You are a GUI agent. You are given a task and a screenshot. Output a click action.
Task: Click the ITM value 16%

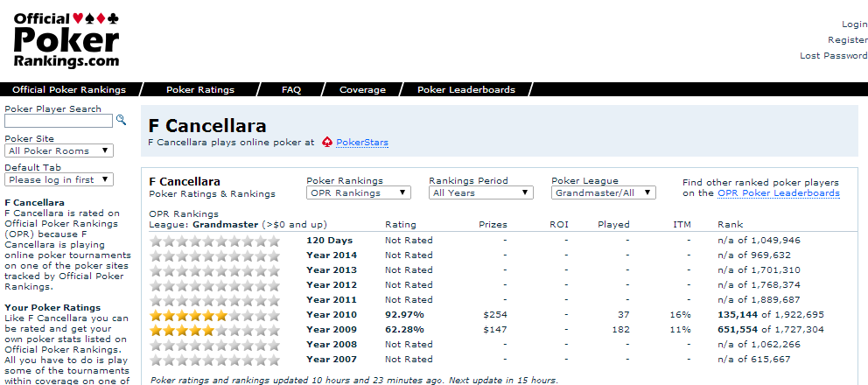click(682, 315)
